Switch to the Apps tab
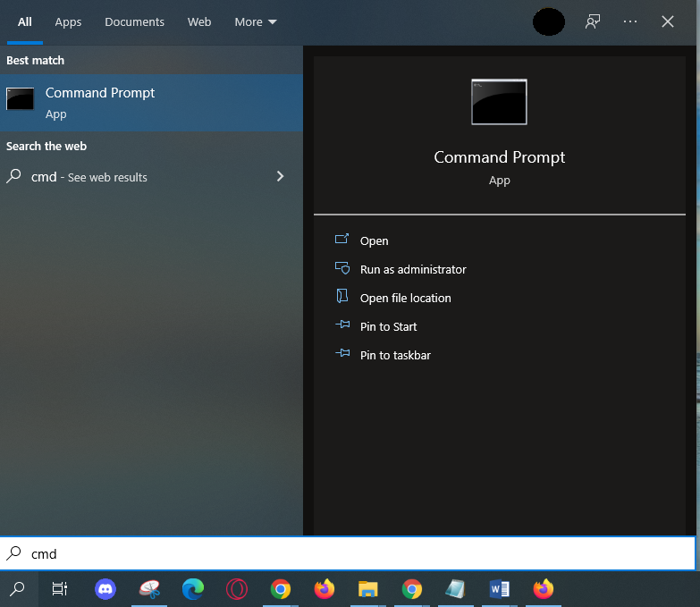 [x=68, y=21]
